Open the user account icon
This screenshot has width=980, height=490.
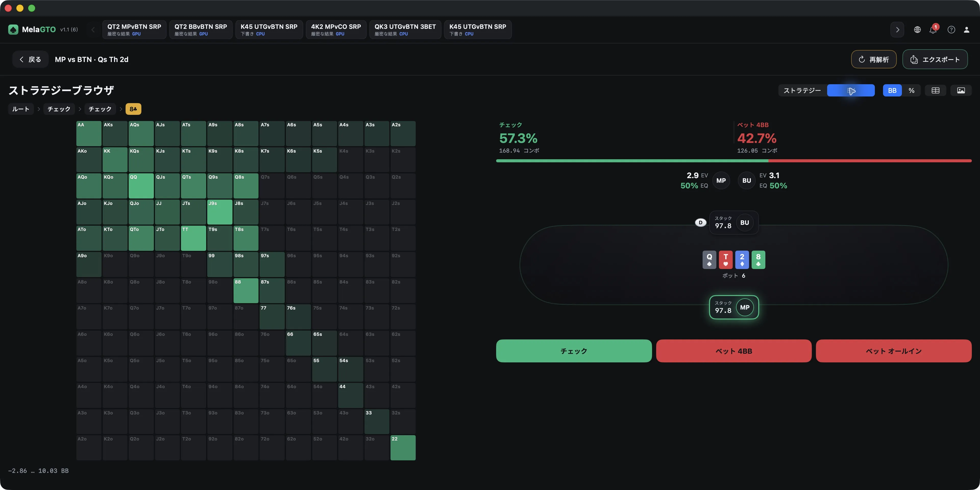(x=966, y=30)
